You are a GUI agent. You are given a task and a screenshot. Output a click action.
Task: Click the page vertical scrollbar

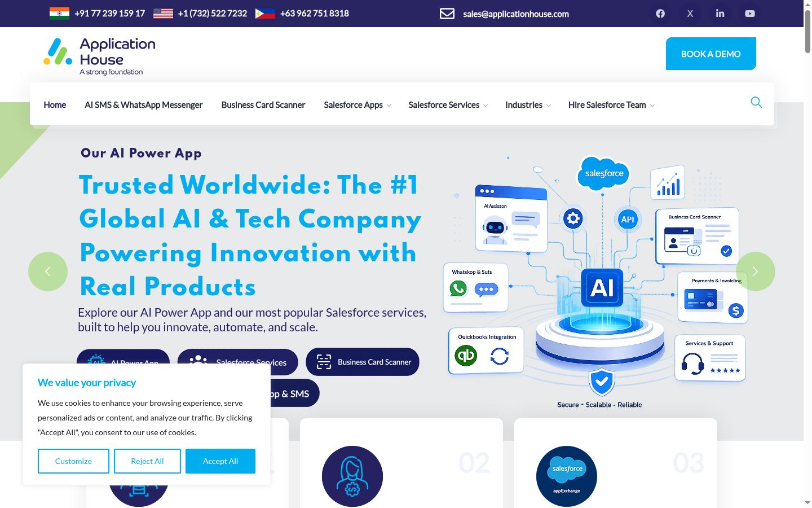807,31
